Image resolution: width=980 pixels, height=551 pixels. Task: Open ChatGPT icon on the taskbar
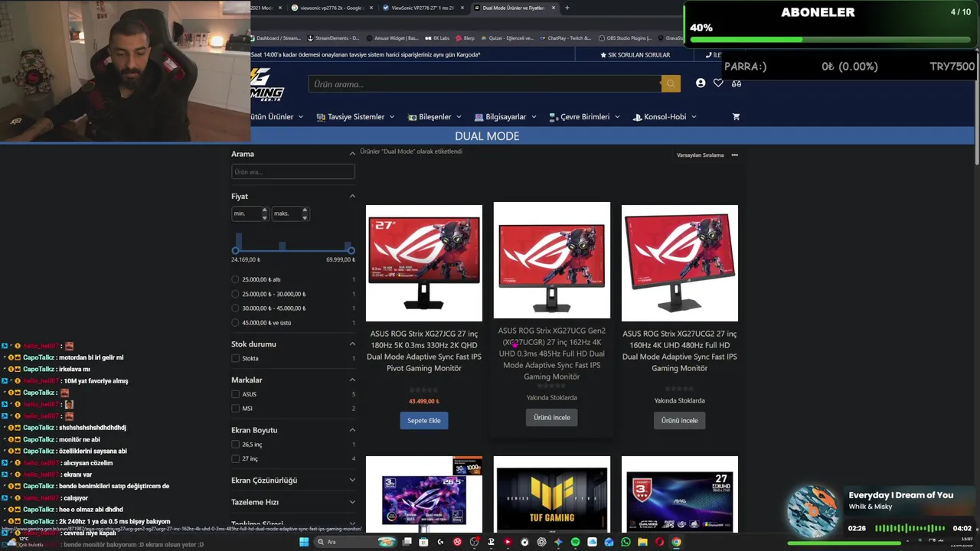click(541, 542)
